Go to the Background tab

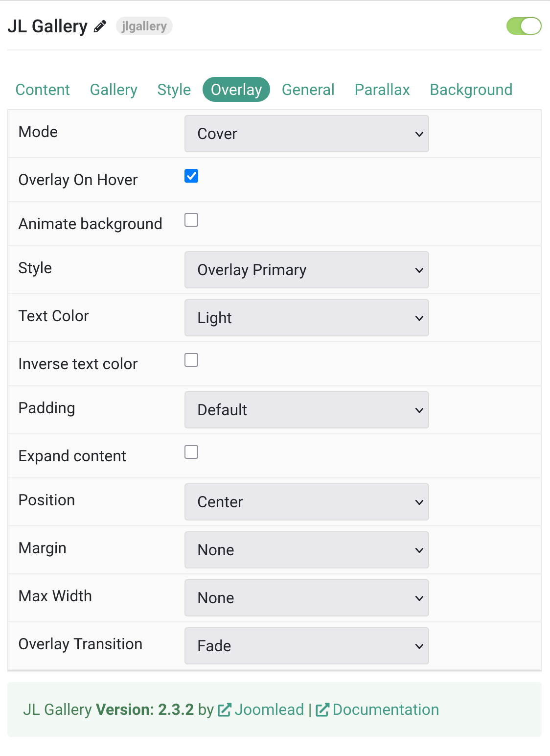click(x=471, y=90)
